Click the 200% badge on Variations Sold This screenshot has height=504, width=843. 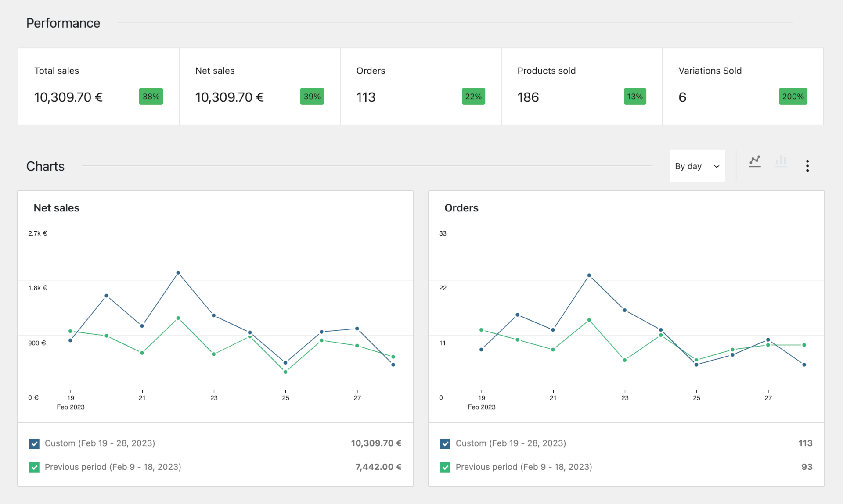pos(793,97)
